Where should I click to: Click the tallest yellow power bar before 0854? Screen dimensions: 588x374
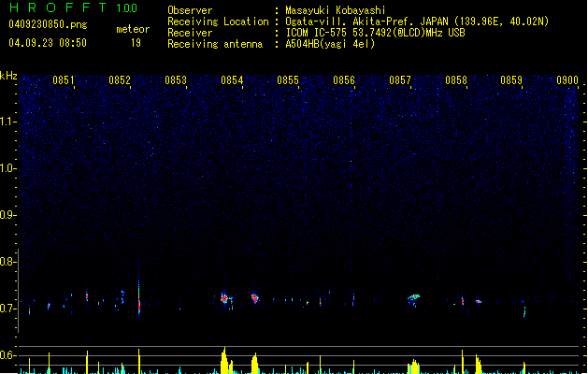click(x=224, y=361)
